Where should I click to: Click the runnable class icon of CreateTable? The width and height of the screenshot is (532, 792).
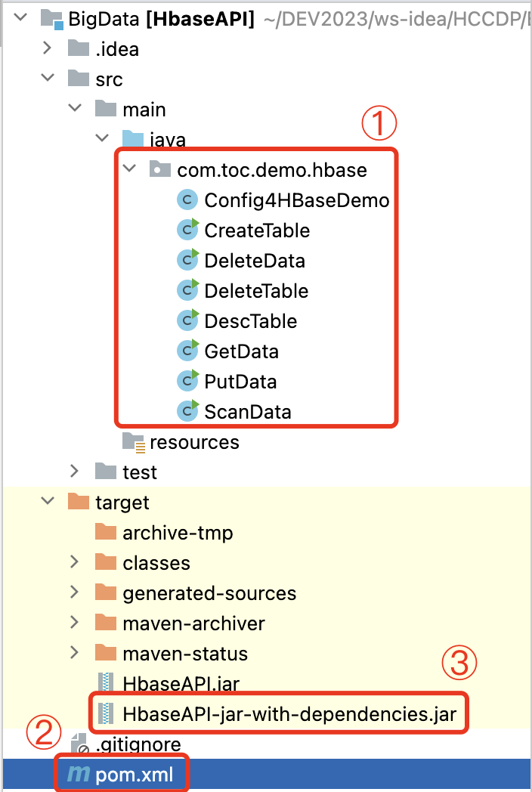pos(187,230)
